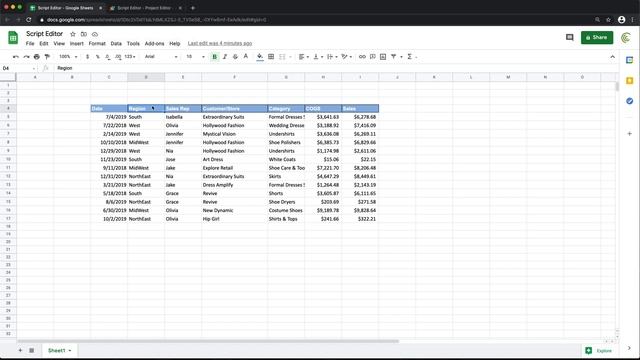
Task: Collapse the toolbar with chevron arrow
Action: 612,57
